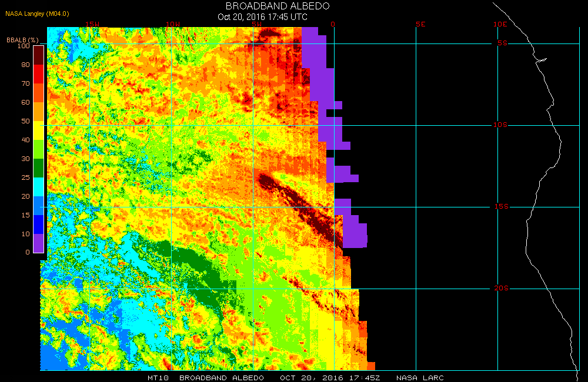This screenshot has width=588, height=382.
Task: Click 'MT10' in the footer caption
Action: (x=158, y=378)
